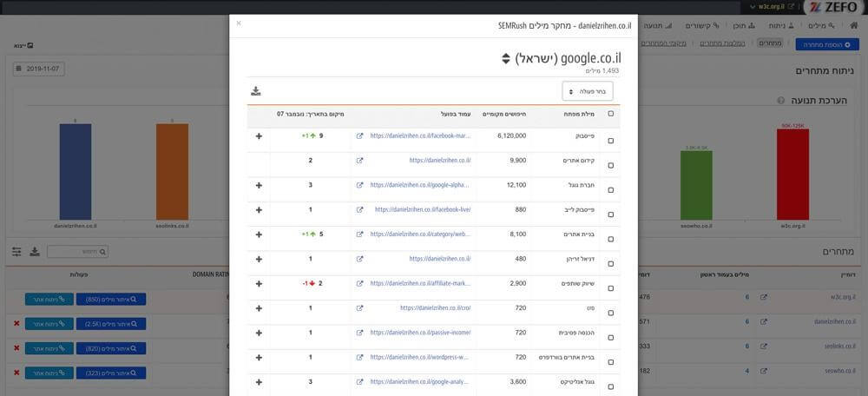Image resolution: width=868 pixels, height=396 pixels.
Task: Click the help icon next to הערכת תנועה
Action: pyautogui.click(x=780, y=101)
